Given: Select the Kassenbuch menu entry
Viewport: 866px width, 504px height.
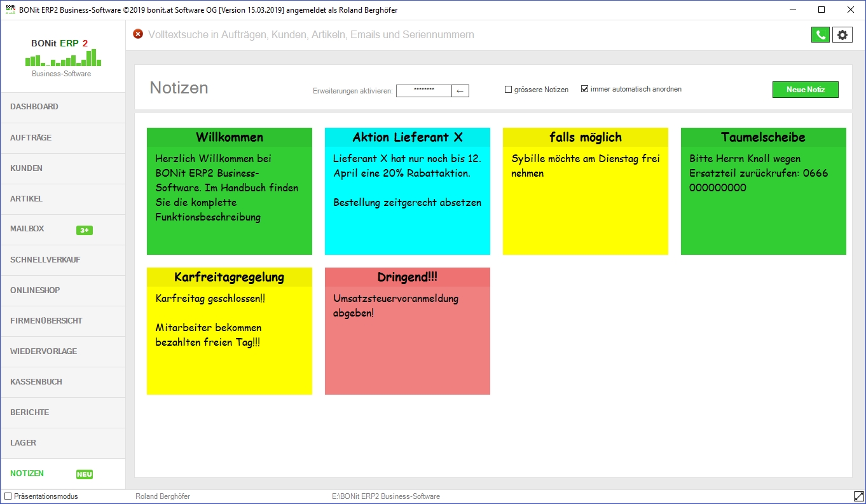Looking at the screenshot, I should pyautogui.click(x=63, y=382).
